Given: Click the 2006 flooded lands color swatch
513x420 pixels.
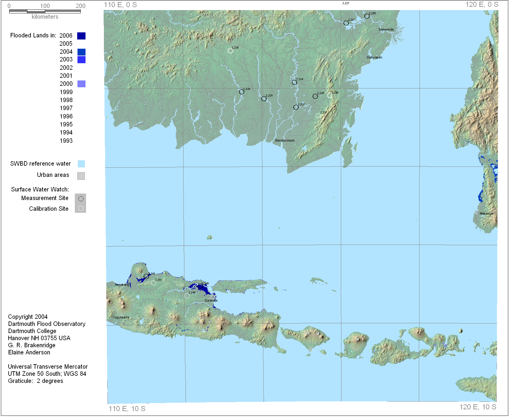Looking at the screenshot, I should tap(81, 36).
